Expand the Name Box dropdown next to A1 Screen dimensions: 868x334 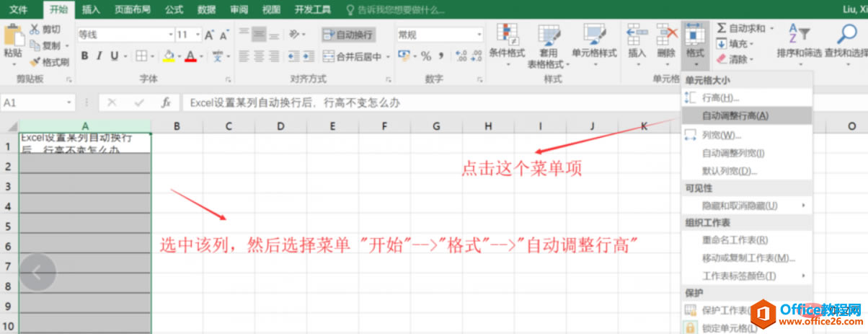pos(69,103)
